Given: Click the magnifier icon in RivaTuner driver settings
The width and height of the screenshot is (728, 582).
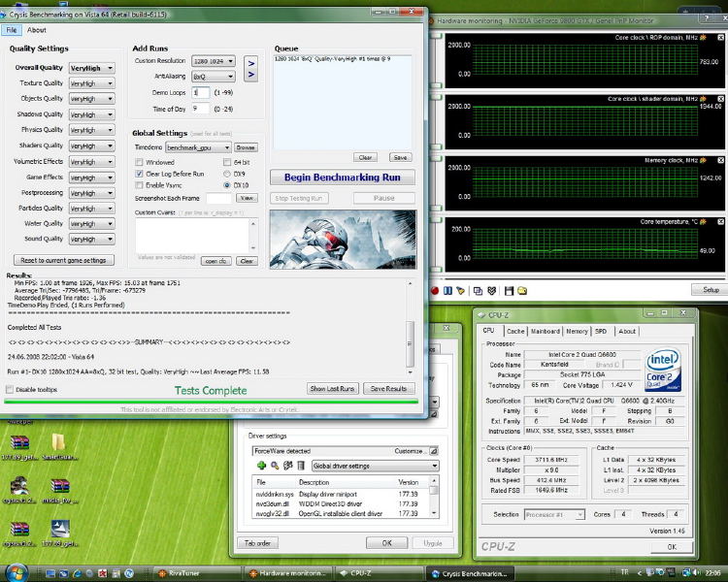Looking at the screenshot, I should [275, 466].
